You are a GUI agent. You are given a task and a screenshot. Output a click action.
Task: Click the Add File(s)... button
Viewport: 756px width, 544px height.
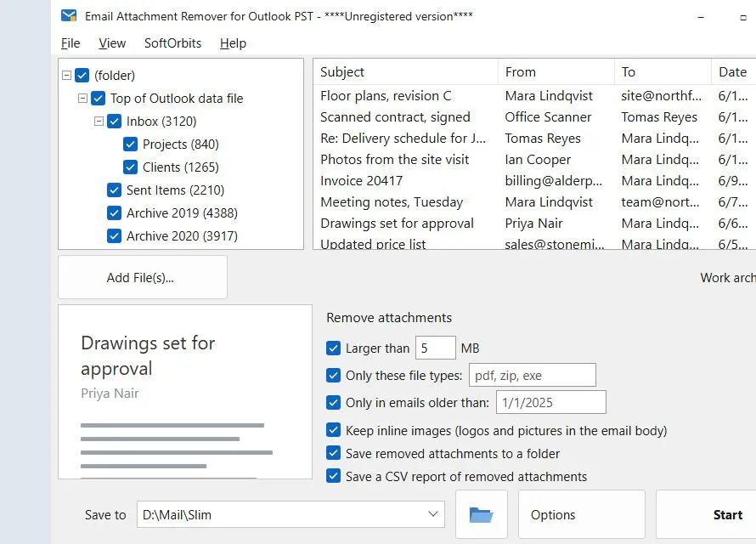[142, 277]
